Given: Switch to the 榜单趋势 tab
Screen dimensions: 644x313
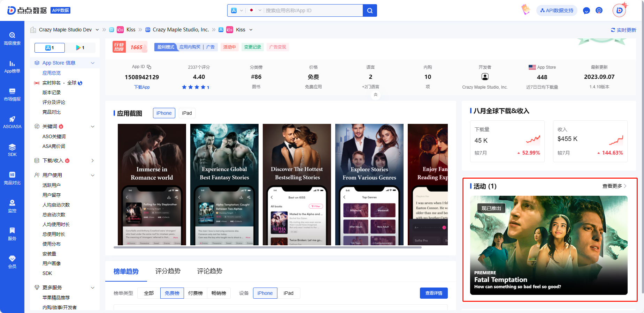Looking at the screenshot, I should click(x=126, y=271).
